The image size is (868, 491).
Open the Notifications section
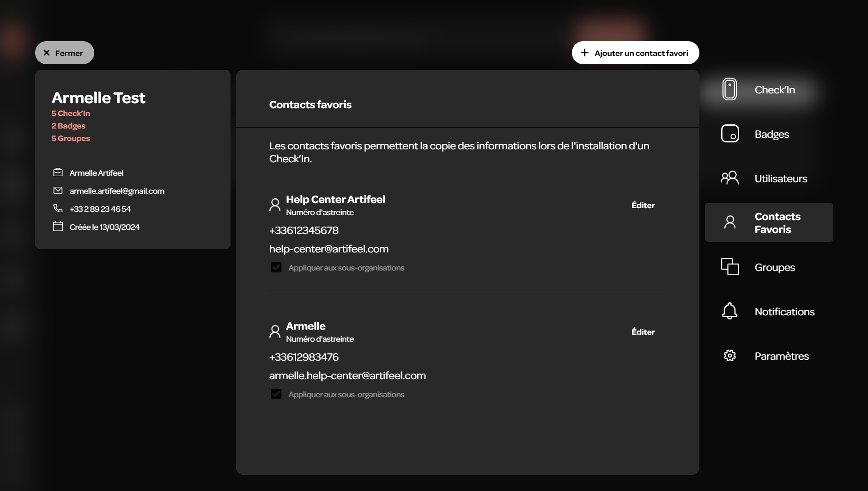(769, 312)
